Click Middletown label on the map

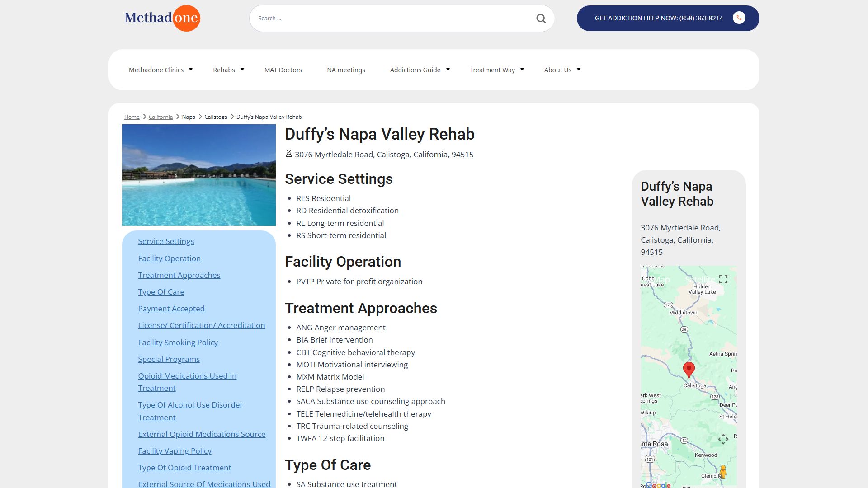click(x=683, y=313)
